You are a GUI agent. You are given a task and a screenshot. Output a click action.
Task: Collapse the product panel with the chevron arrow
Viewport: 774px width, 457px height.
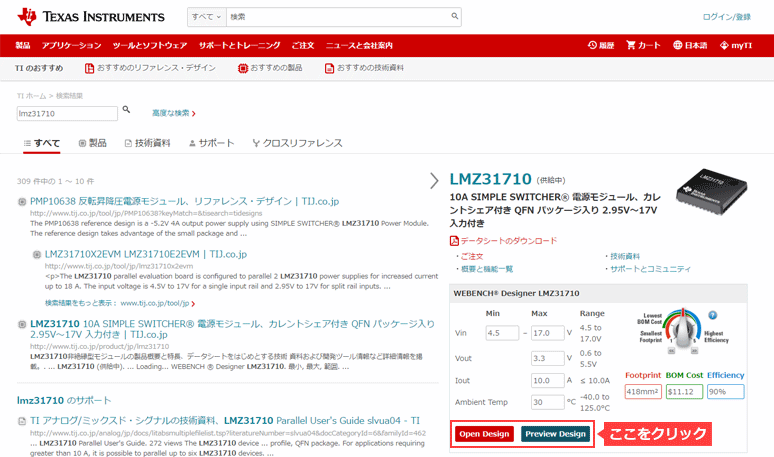click(434, 181)
